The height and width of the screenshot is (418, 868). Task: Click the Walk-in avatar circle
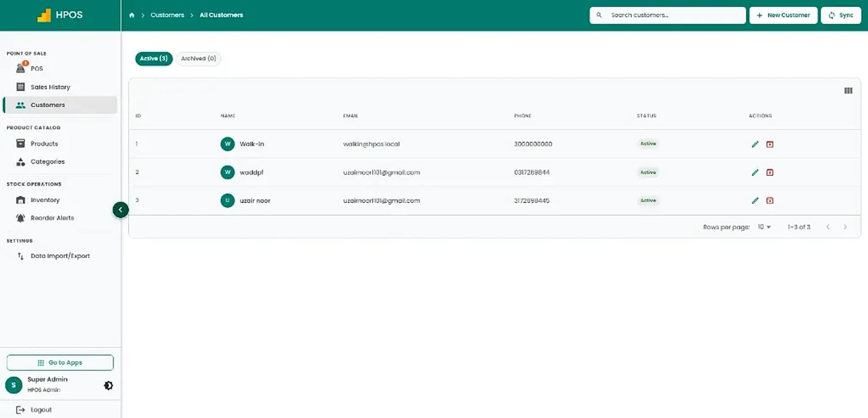tap(227, 144)
